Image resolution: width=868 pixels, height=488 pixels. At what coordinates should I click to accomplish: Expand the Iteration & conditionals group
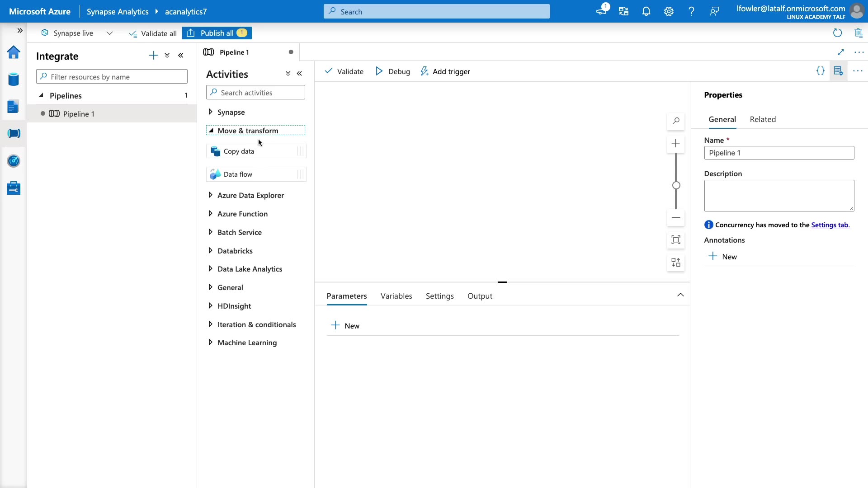tap(210, 324)
